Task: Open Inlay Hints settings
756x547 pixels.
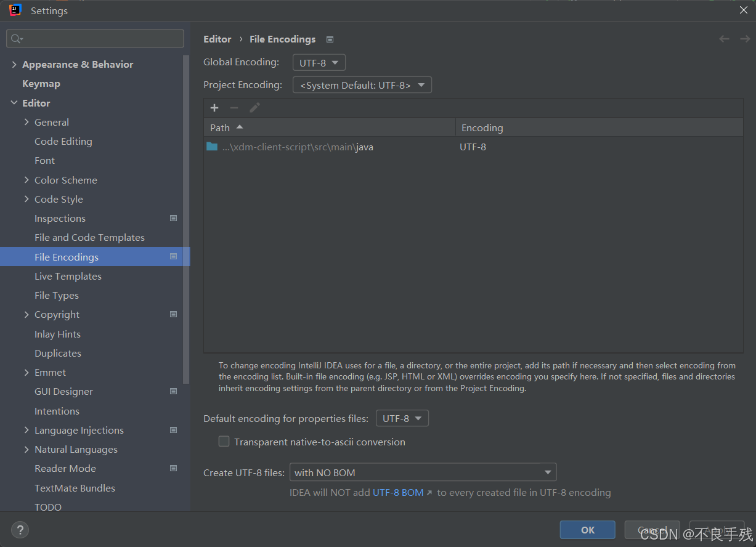Action: tap(57, 334)
